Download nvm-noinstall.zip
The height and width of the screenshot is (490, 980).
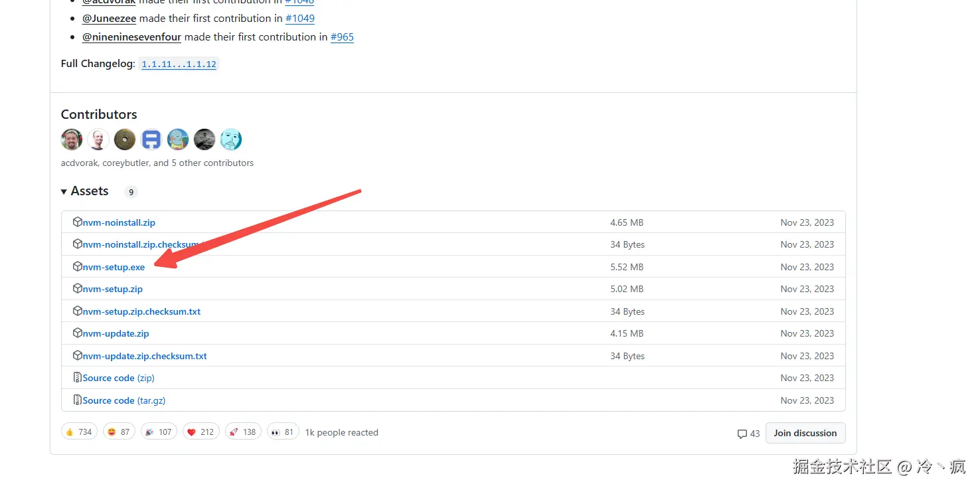[x=119, y=222]
